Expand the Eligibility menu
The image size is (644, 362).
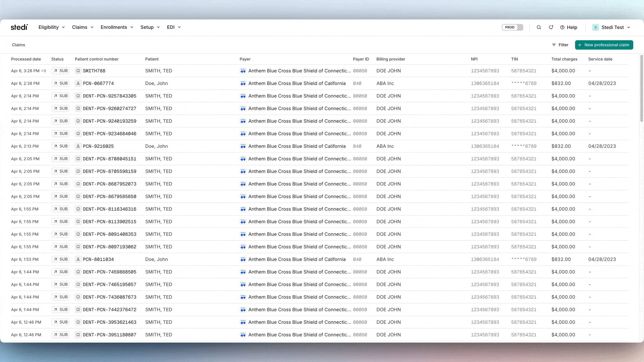(51, 27)
